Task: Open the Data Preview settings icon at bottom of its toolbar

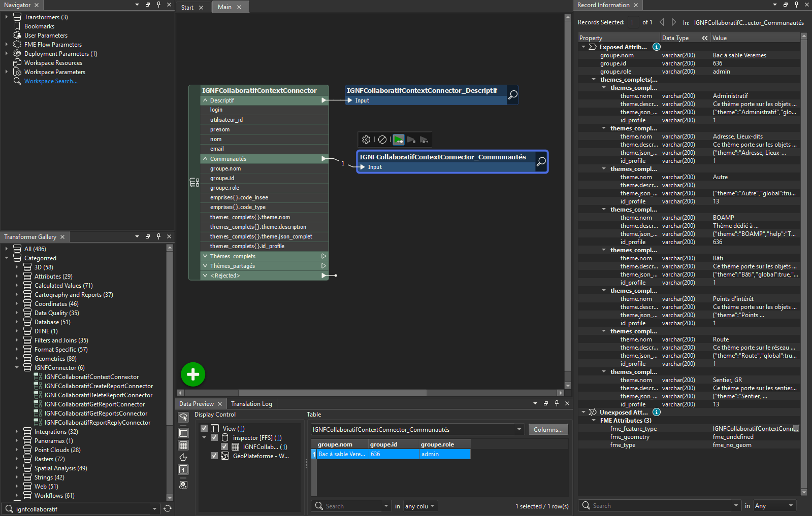Action: tap(183, 485)
